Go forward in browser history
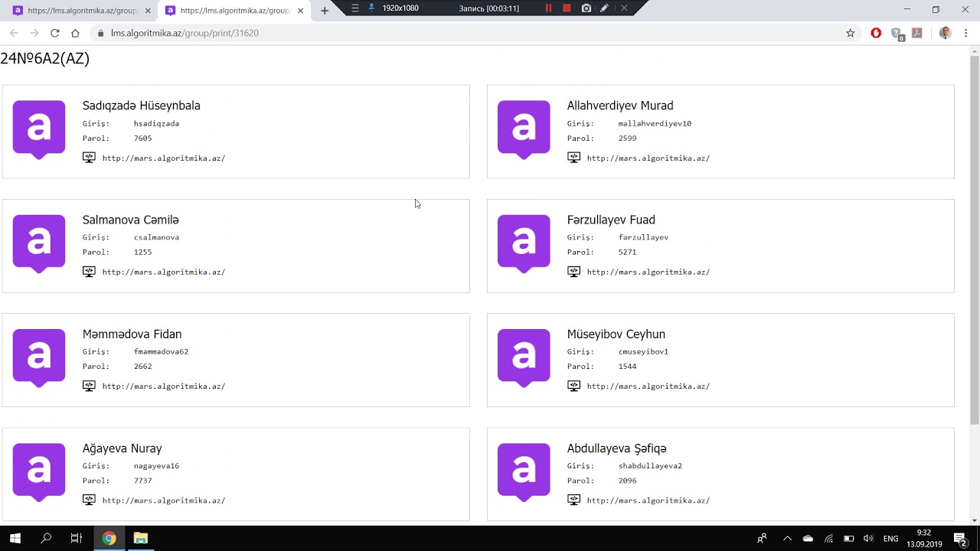980x551 pixels. coord(34,33)
